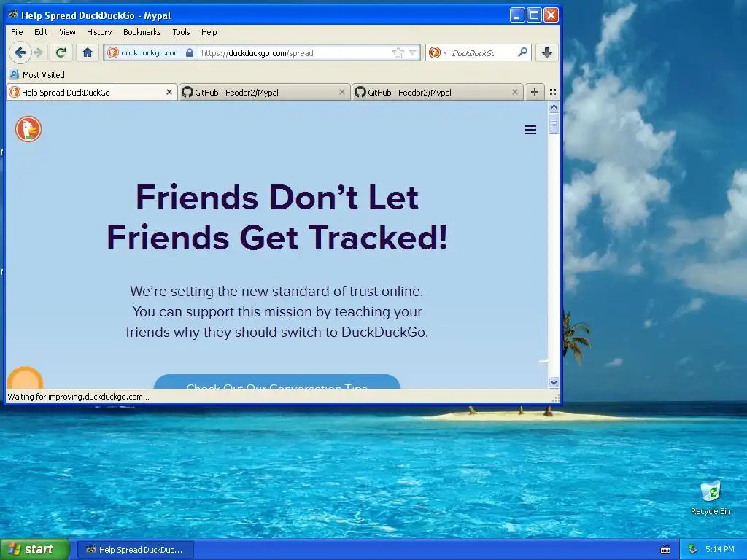Open the View menu
747x560 pixels.
point(67,32)
